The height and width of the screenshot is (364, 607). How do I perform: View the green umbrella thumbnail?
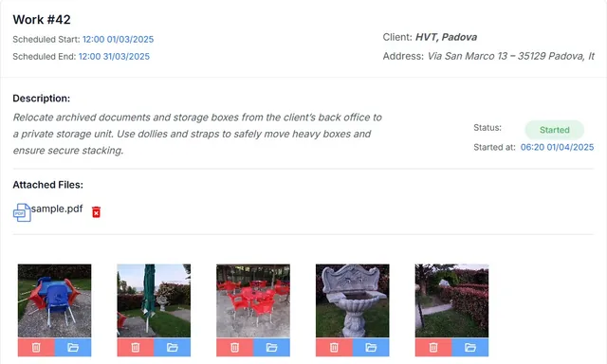tap(154, 300)
